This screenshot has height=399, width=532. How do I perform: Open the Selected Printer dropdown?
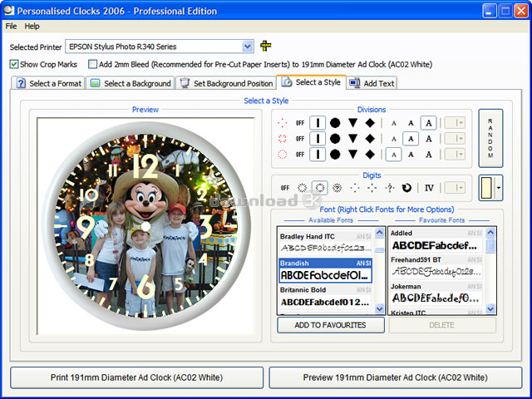(x=248, y=47)
